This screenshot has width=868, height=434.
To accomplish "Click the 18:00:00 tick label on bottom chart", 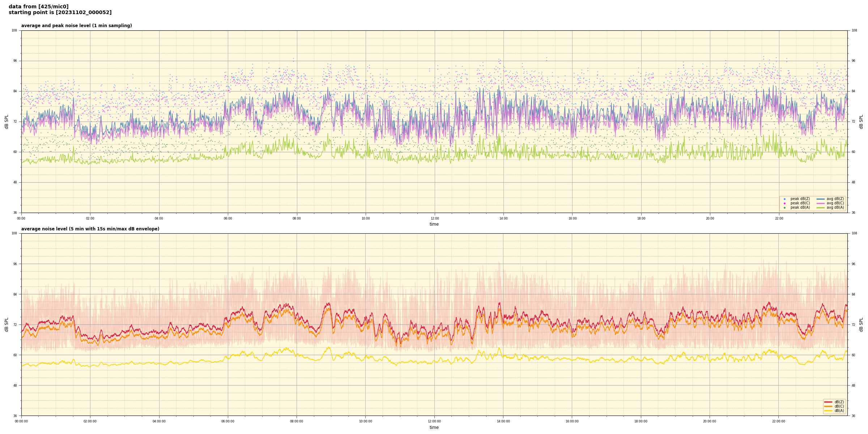I will pyautogui.click(x=641, y=421).
